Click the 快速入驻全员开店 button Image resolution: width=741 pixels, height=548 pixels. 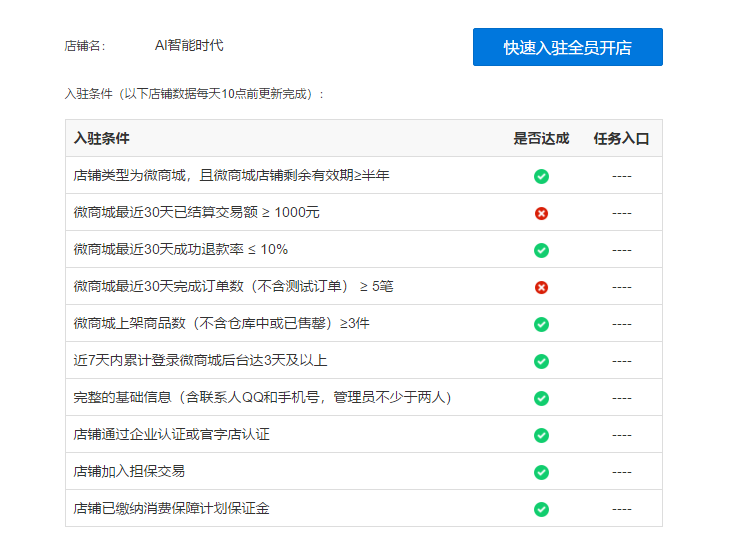click(568, 47)
